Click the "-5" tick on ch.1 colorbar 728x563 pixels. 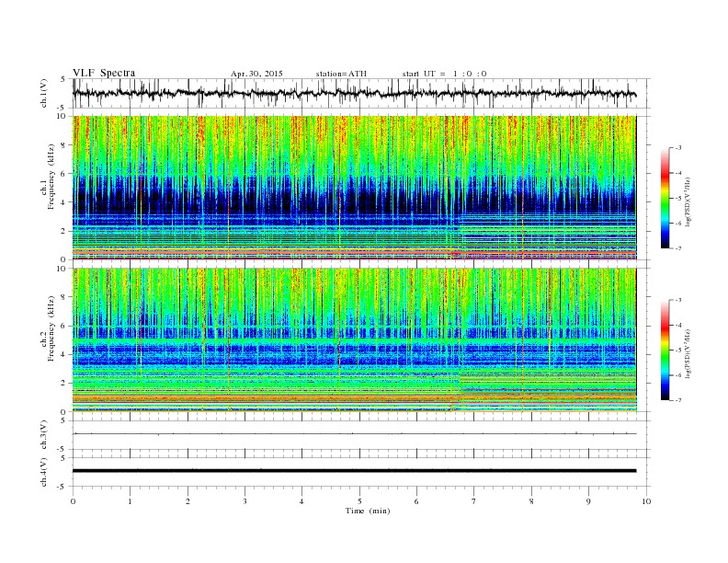point(677,199)
